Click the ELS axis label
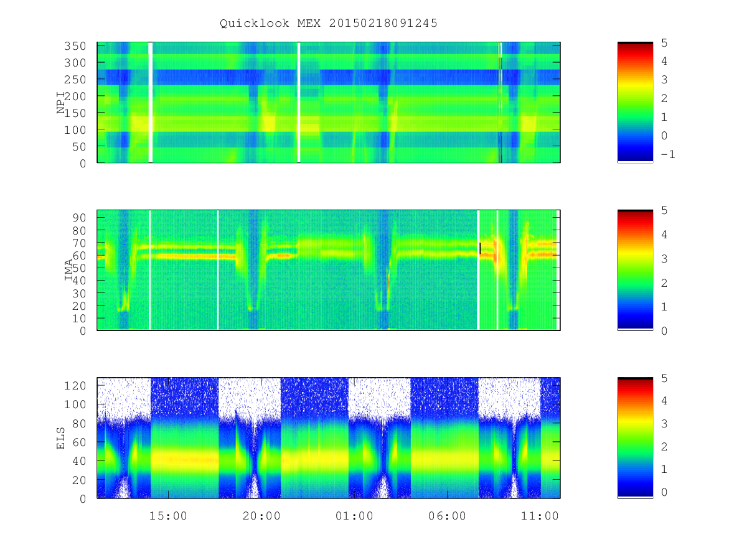 pyautogui.click(x=61, y=438)
